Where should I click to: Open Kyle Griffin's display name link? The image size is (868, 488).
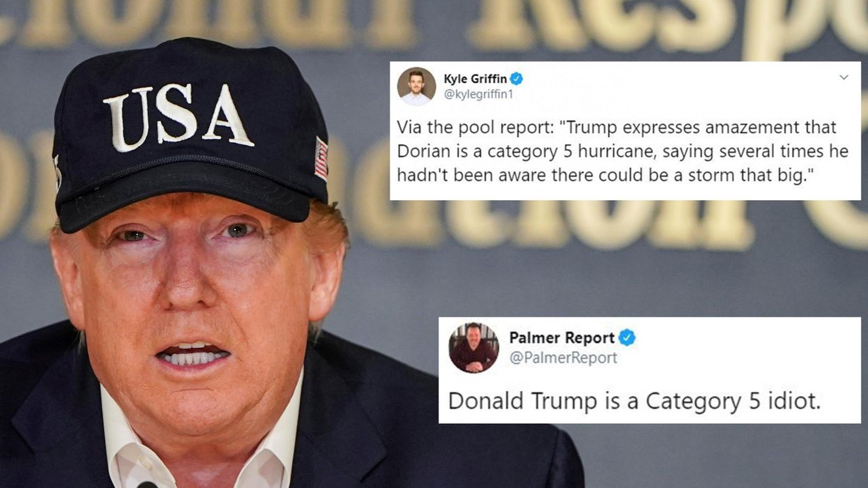point(475,79)
